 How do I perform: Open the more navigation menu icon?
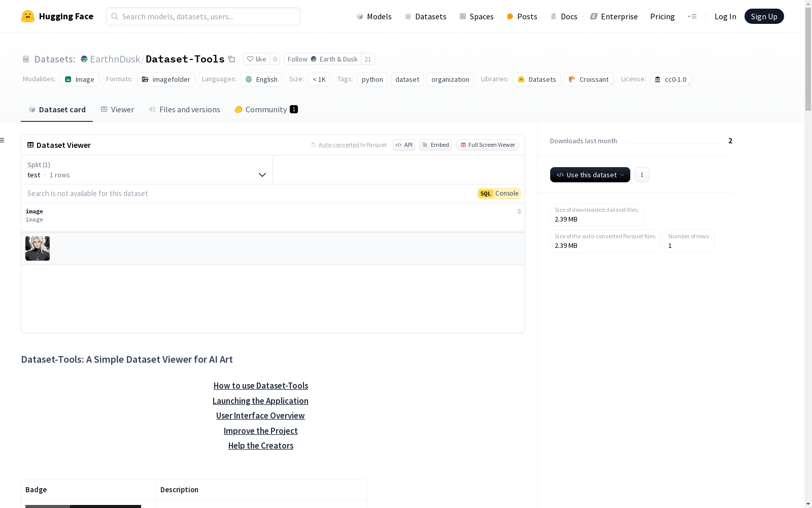click(x=692, y=16)
